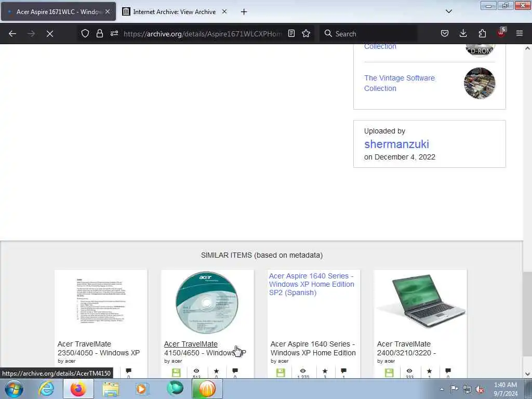Click software floppy icon under TravelMate 2400/3210/3220
This screenshot has height=399, width=532.
tap(389, 373)
